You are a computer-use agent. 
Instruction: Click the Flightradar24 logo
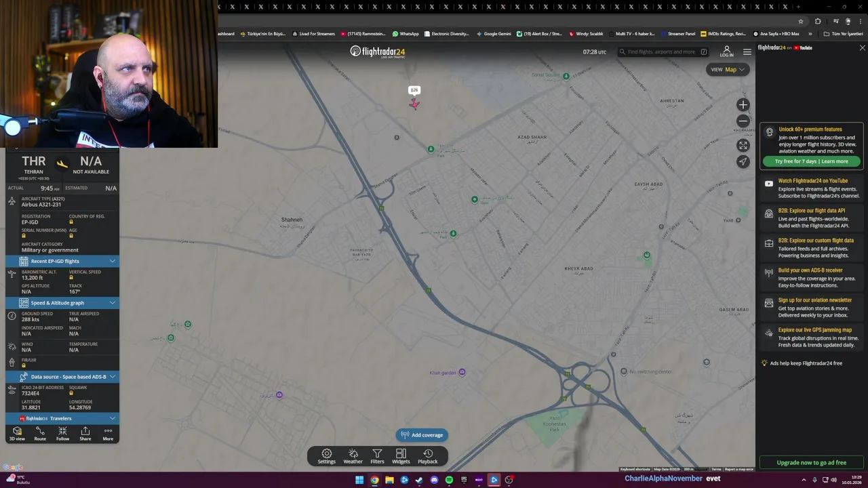[378, 52]
